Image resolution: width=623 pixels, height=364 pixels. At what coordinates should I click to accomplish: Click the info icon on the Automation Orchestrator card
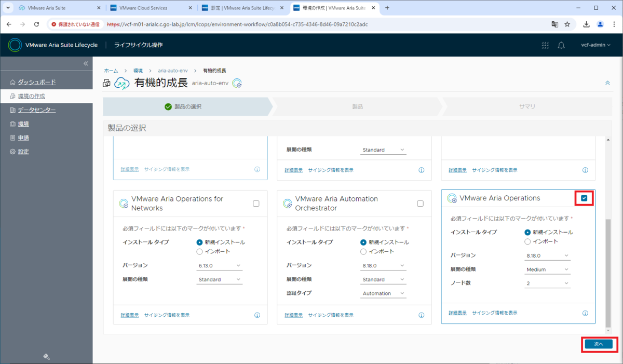[421, 315]
